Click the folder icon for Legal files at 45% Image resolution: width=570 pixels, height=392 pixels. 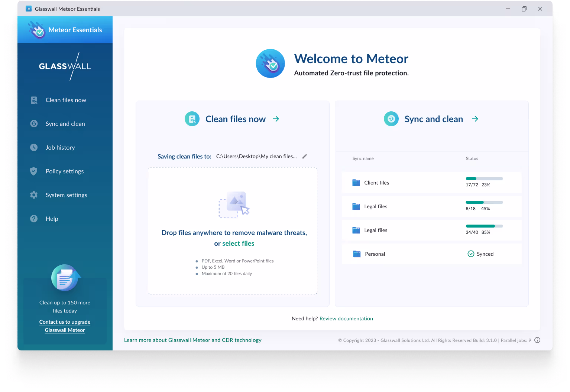(356, 206)
